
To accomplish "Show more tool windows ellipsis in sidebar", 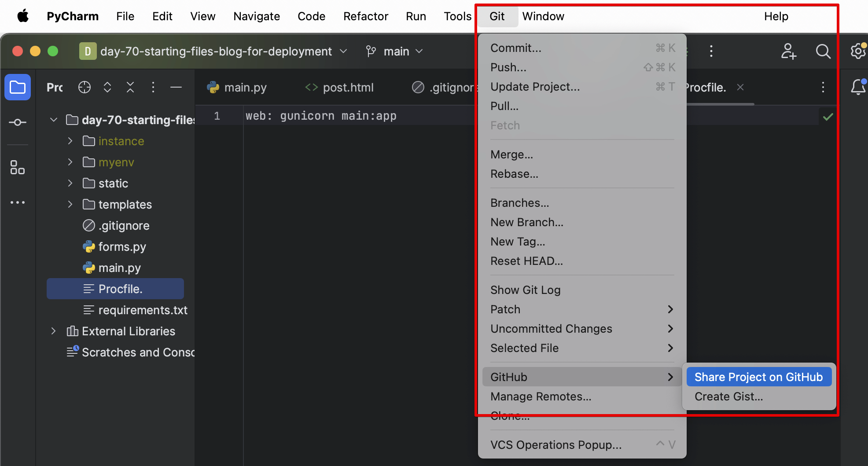I will [x=18, y=202].
